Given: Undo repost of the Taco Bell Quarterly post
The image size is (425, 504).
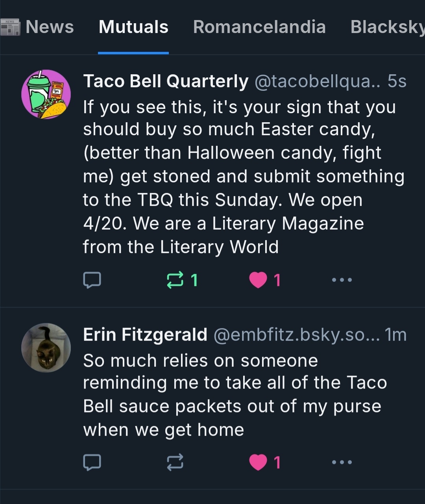Looking at the screenshot, I should (x=175, y=280).
